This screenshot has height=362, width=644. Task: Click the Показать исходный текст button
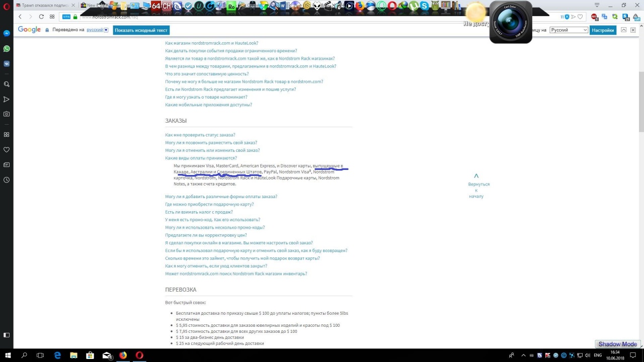coord(141,30)
